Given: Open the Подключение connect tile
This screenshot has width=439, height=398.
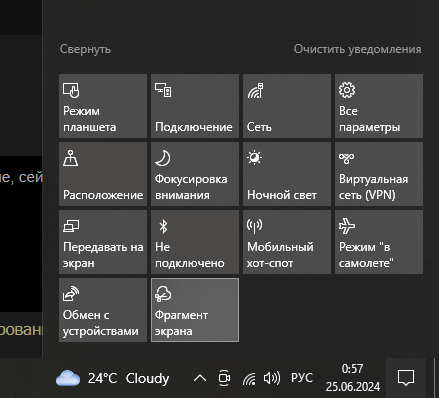Looking at the screenshot, I should 195,106.
